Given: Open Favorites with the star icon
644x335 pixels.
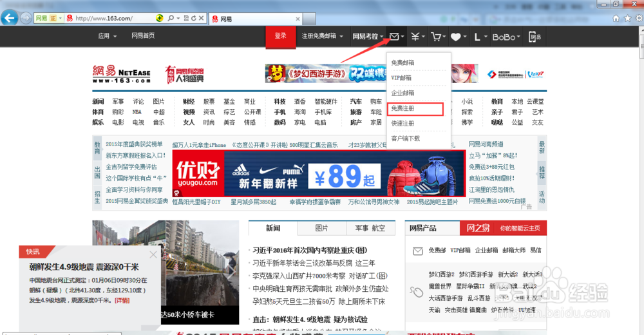Looking at the screenshot, I should tap(627, 18).
